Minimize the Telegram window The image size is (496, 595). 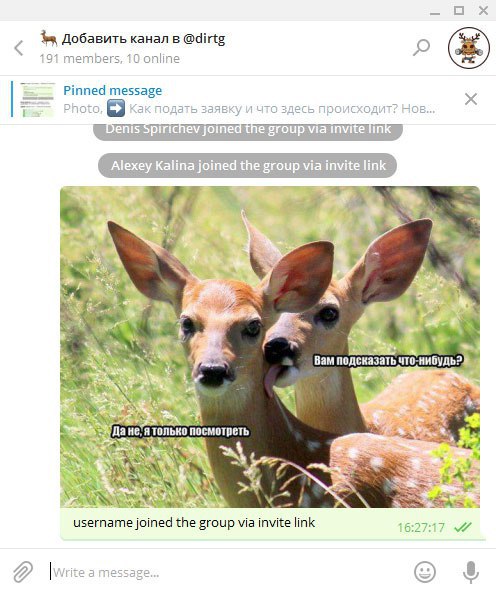(x=435, y=11)
